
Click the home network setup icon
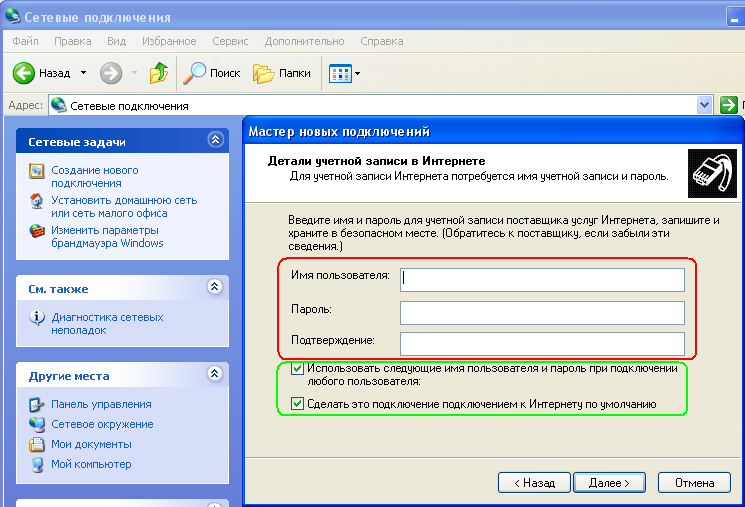pos(37,201)
